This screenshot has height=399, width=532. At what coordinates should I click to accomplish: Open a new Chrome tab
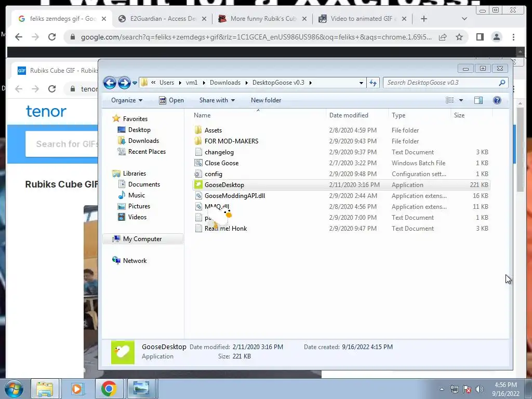(424, 19)
